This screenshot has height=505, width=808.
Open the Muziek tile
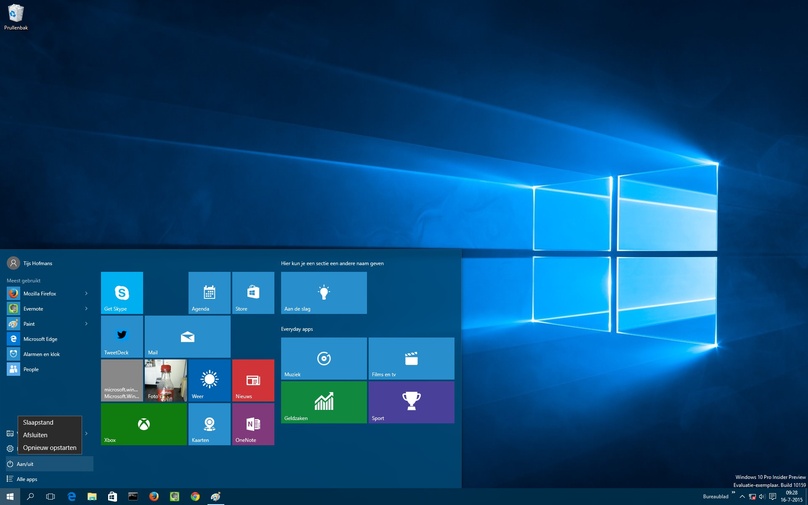[324, 359]
